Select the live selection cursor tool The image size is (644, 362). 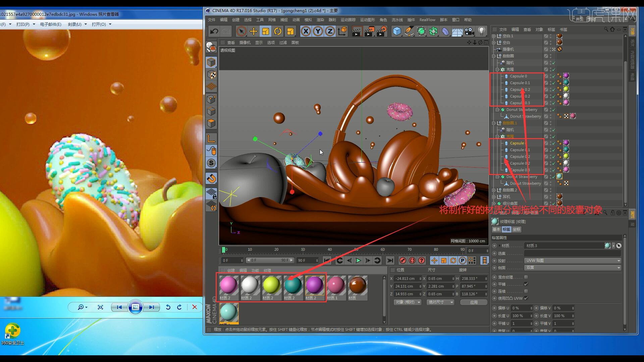(241, 32)
